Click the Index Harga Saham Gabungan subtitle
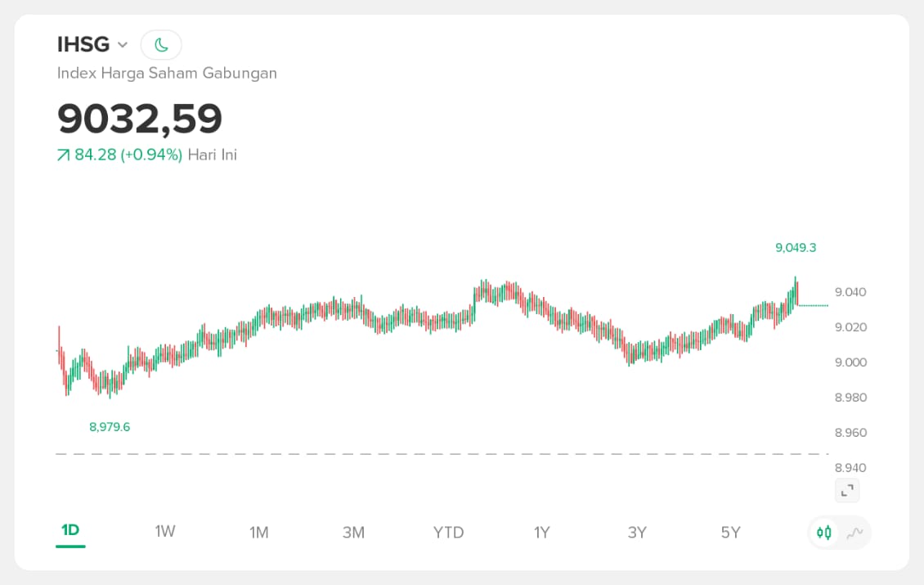 tap(167, 73)
